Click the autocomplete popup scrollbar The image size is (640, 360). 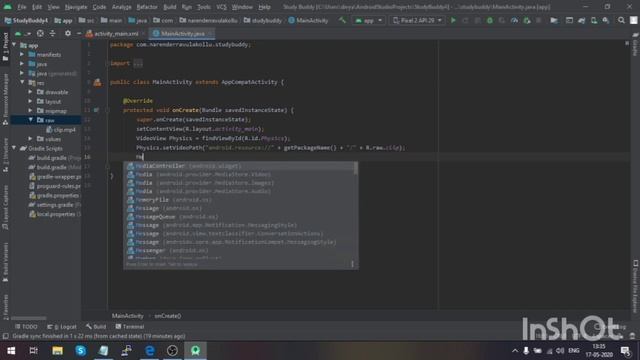(356, 169)
